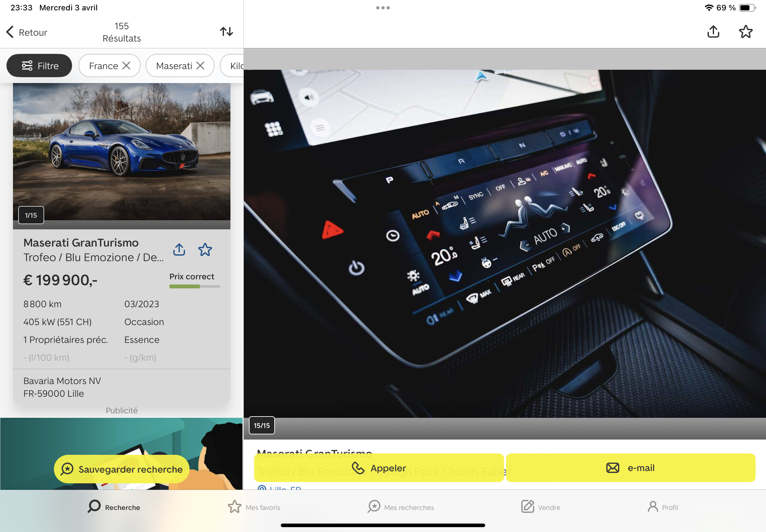Open the blue Maserati thumbnail photo
766x532 pixels.
[x=122, y=152]
